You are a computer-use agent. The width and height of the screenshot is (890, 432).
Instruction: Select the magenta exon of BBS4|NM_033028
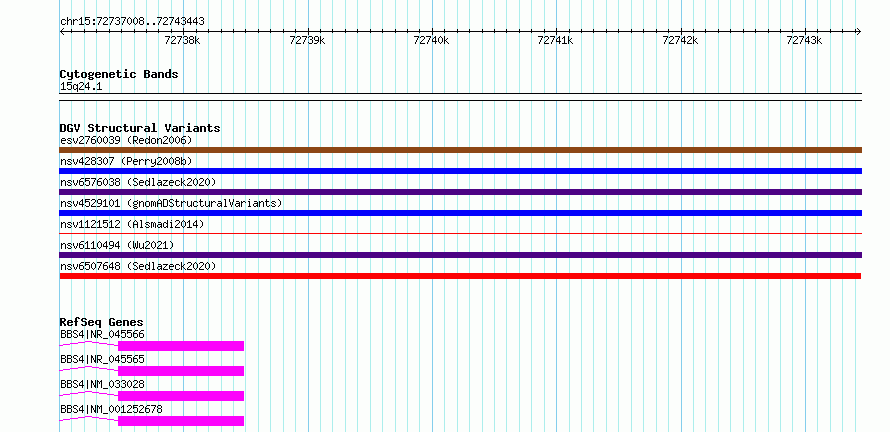pyautogui.click(x=180, y=396)
